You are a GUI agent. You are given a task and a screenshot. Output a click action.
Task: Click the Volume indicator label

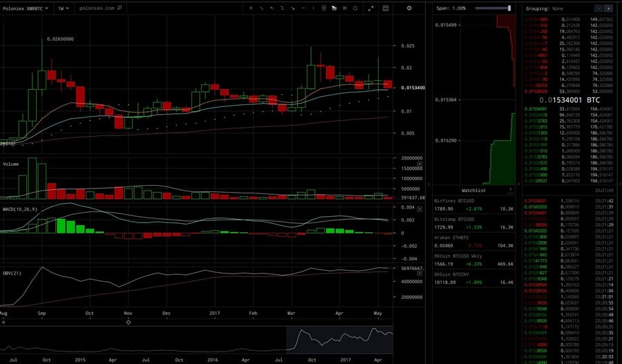(x=10, y=164)
